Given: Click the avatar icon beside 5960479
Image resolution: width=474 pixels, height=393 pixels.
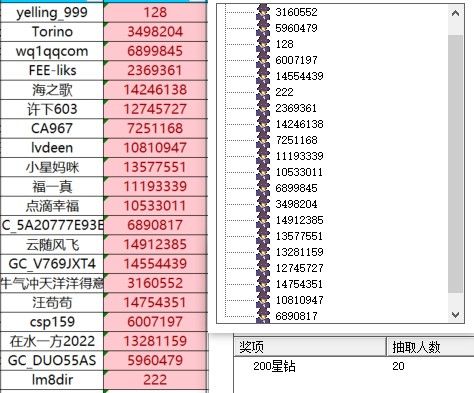Looking at the screenshot, I should [263, 28].
